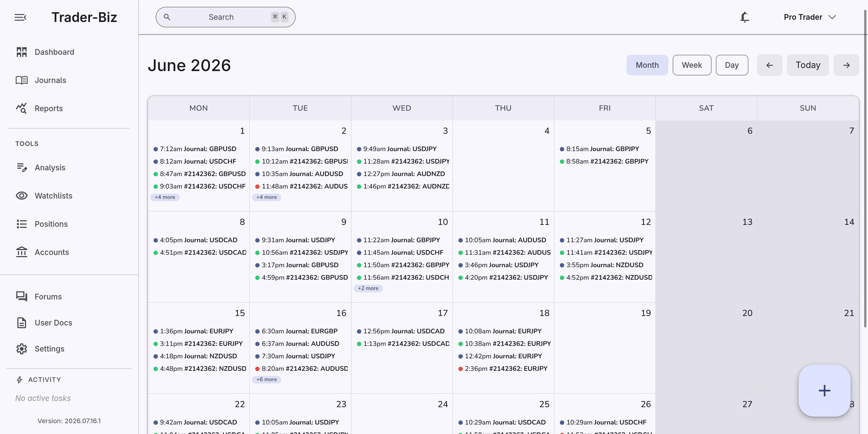Expand +2 more events on June 10
This screenshot has width=868, height=434.
[x=368, y=288]
